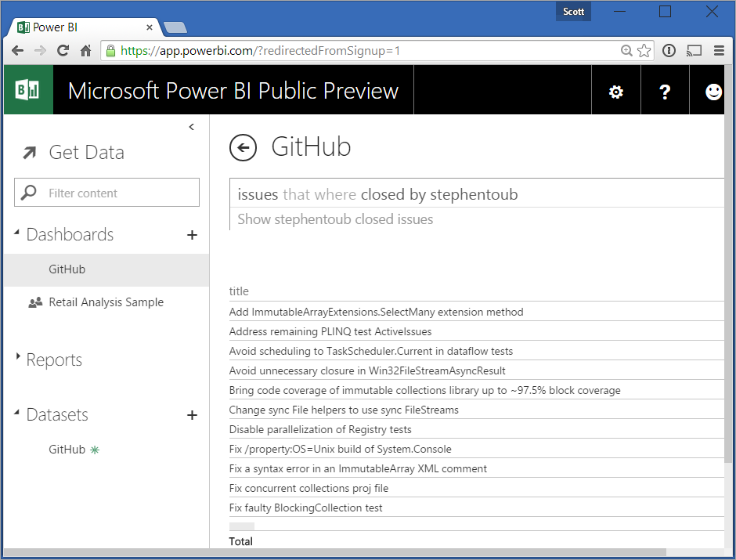The width and height of the screenshot is (736, 560).
Task: Collapse the left navigation pane
Action: (x=192, y=127)
